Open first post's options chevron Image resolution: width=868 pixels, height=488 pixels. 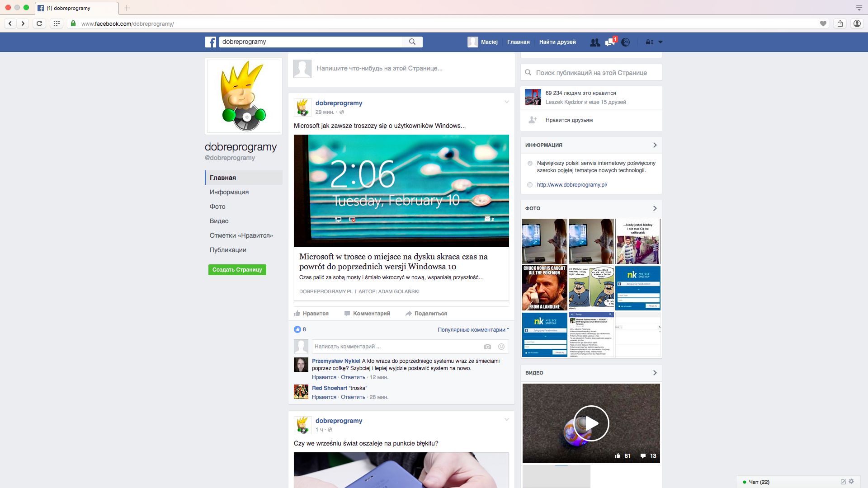[506, 102]
